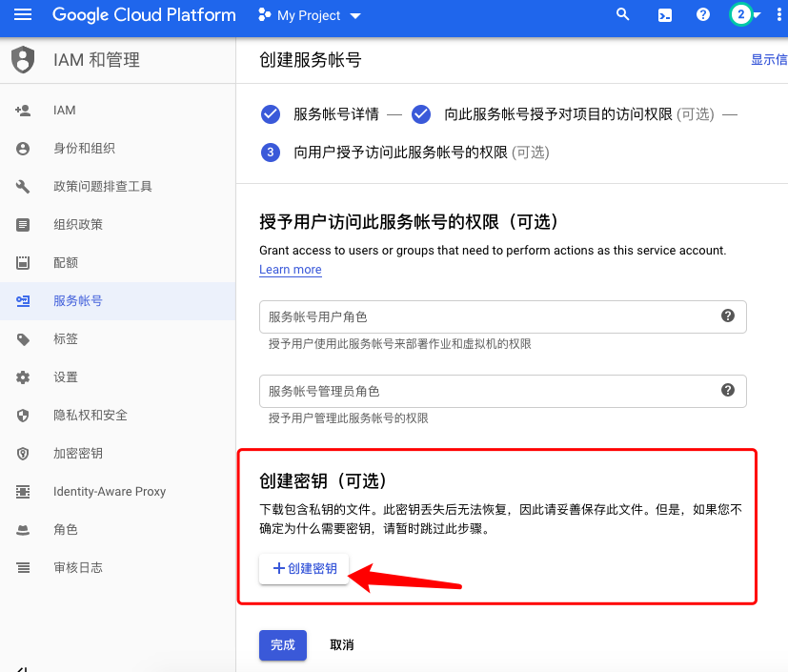Click the 创建密钥 button
The height and width of the screenshot is (672, 788).
click(304, 568)
